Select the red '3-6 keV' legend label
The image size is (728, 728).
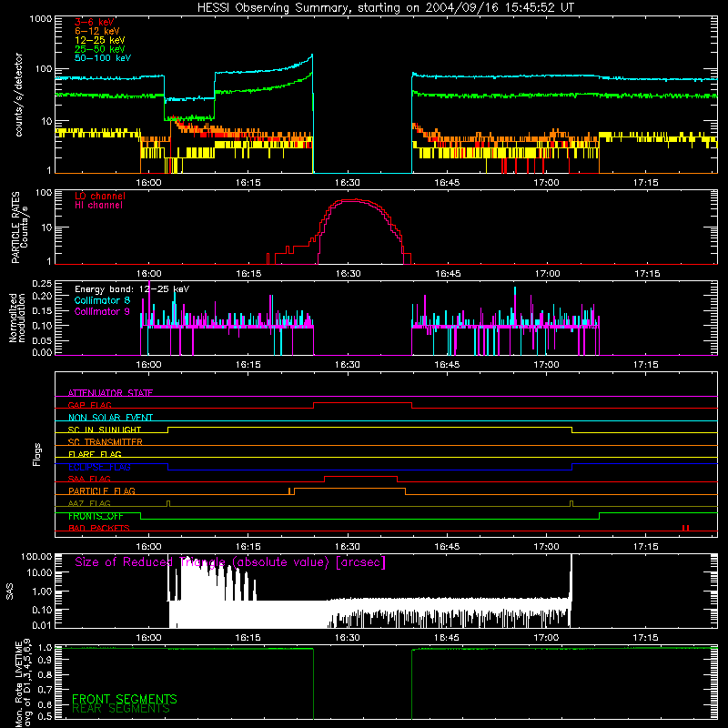pos(94,22)
